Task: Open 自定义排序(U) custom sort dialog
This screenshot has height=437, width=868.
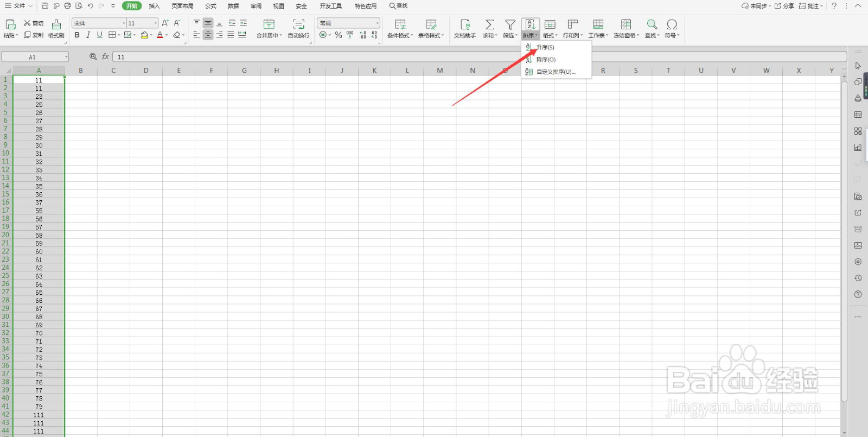Action: click(556, 72)
